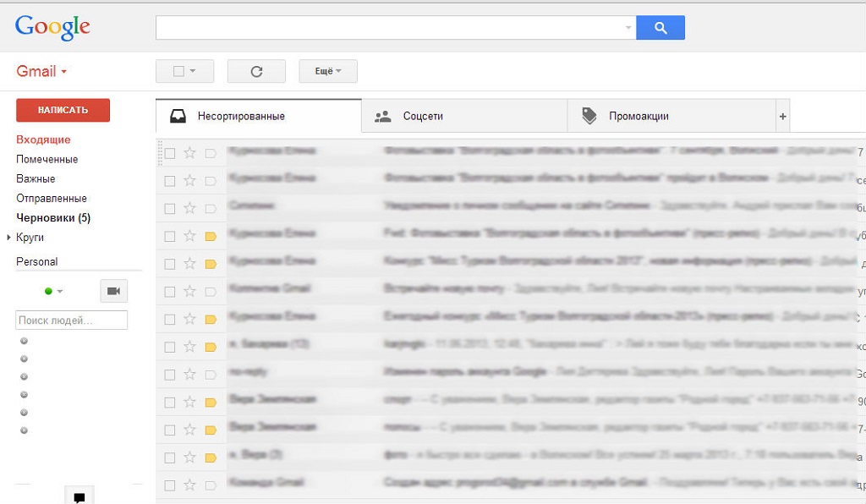Viewport: 866px width, 504px height.
Task: Open the "Помеченные" folder
Action: click(x=47, y=159)
